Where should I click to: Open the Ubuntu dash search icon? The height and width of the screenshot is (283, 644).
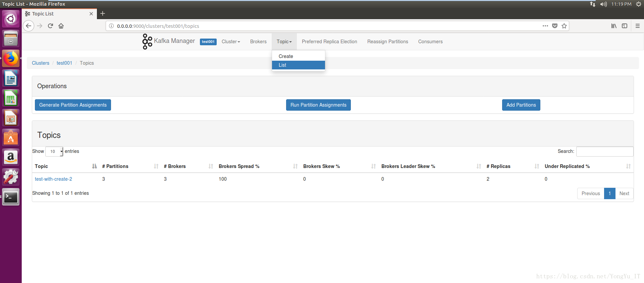[11, 19]
